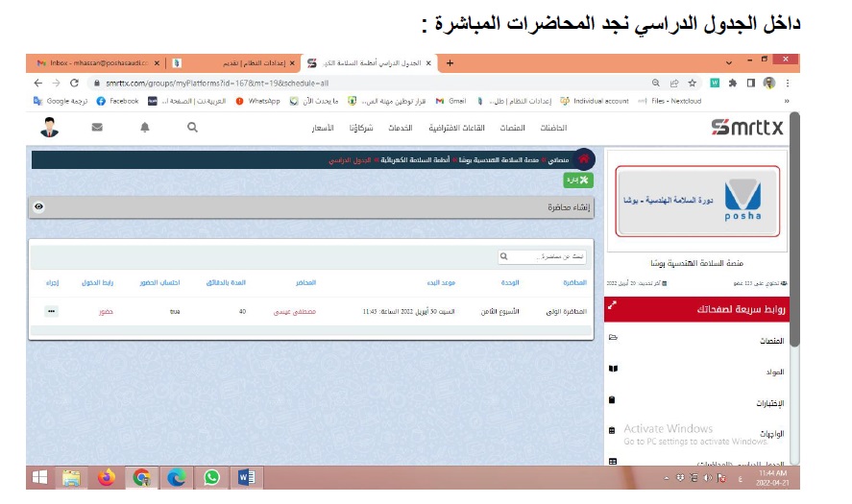Open المنصات quick link in sidebar
Image resolution: width=852 pixels, height=504 pixels.
771,341
